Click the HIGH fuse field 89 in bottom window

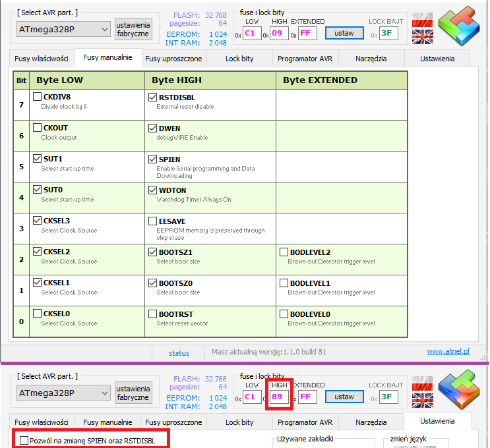click(x=279, y=397)
